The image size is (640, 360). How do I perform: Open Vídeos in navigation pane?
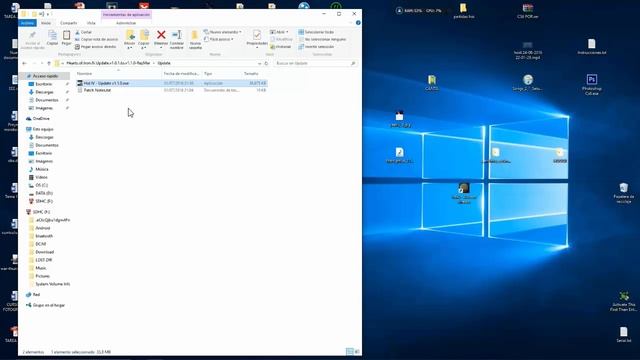(x=41, y=177)
